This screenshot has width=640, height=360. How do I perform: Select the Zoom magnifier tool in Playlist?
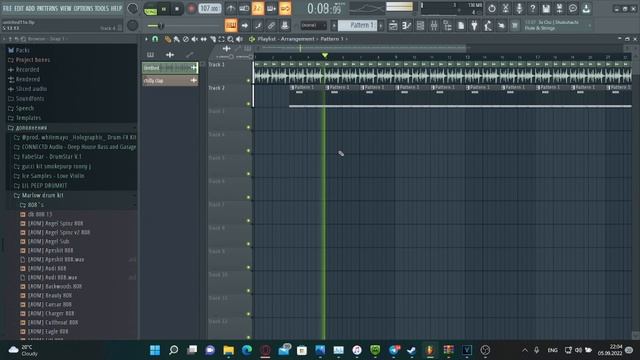(230, 39)
